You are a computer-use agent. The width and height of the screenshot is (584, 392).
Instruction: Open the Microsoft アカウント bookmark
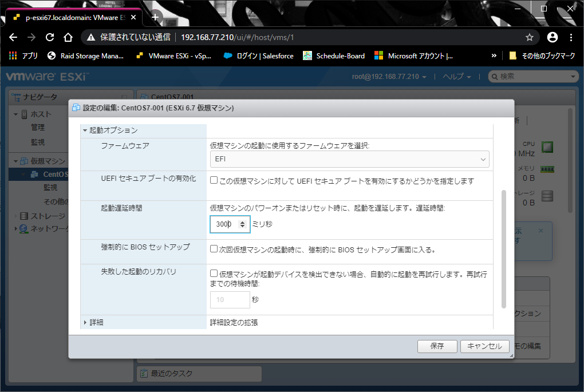click(x=414, y=56)
